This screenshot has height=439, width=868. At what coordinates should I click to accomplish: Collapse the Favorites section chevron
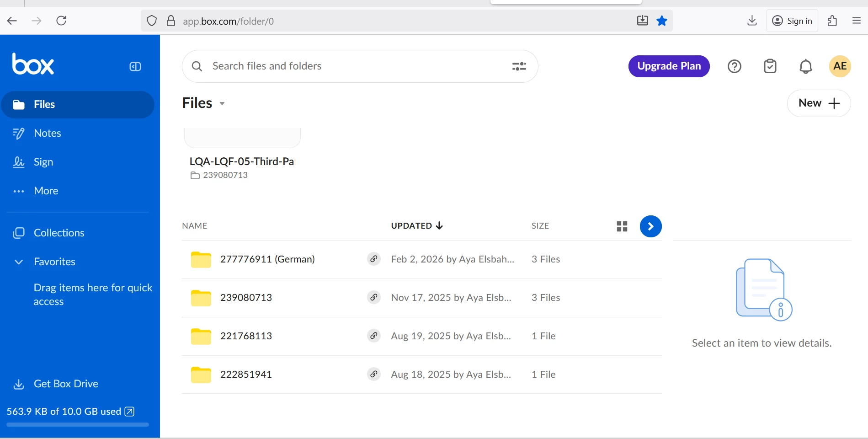pyautogui.click(x=19, y=262)
